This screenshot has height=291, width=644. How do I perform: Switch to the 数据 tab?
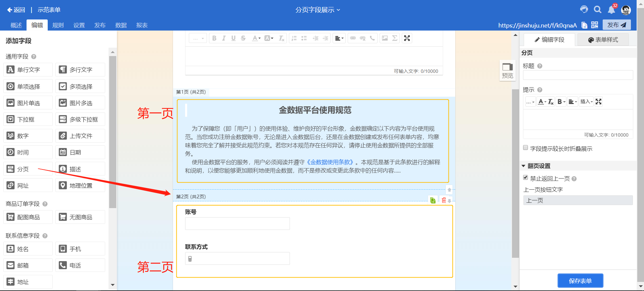pos(121,25)
